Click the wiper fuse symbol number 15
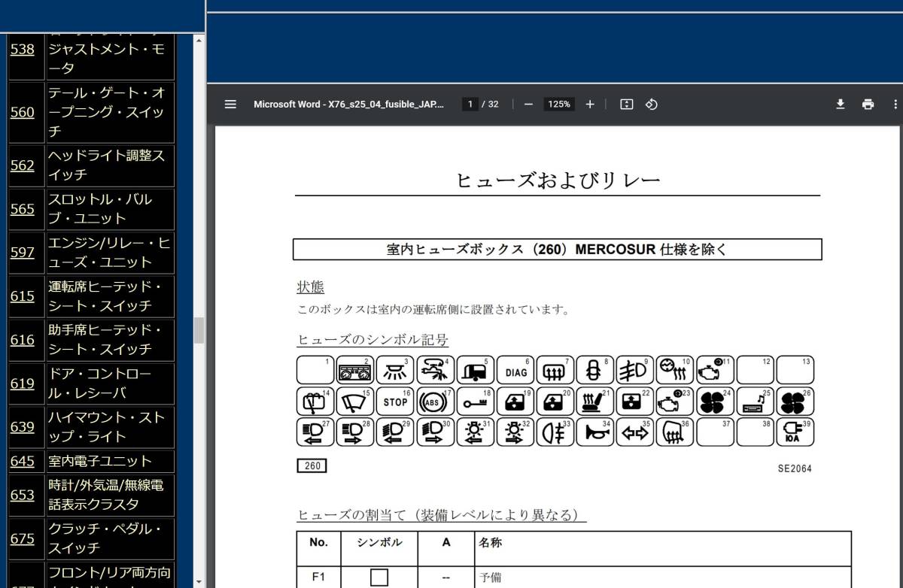903x588 pixels. click(356, 402)
